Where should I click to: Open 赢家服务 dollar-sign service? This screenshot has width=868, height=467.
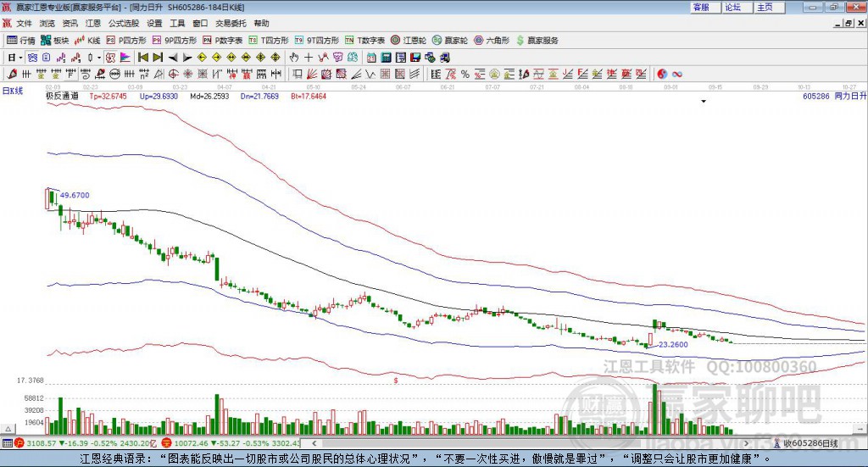coord(537,41)
